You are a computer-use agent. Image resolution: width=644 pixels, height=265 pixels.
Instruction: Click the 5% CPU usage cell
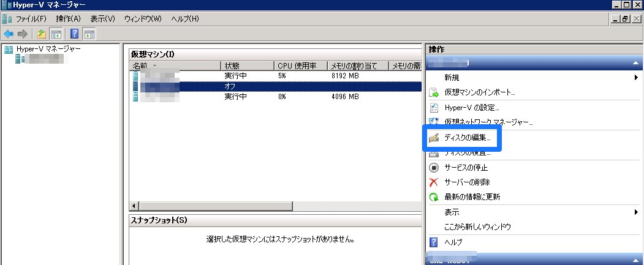pyautogui.click(x=282, y=76)
